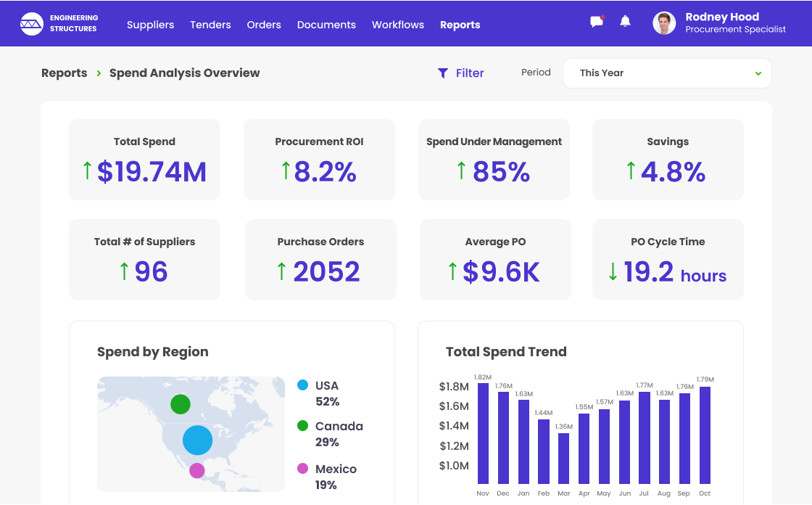The width and height of the screenshot is (812, 505).
Task: Open the notifications bell
Action: click(x=625, y=22)
